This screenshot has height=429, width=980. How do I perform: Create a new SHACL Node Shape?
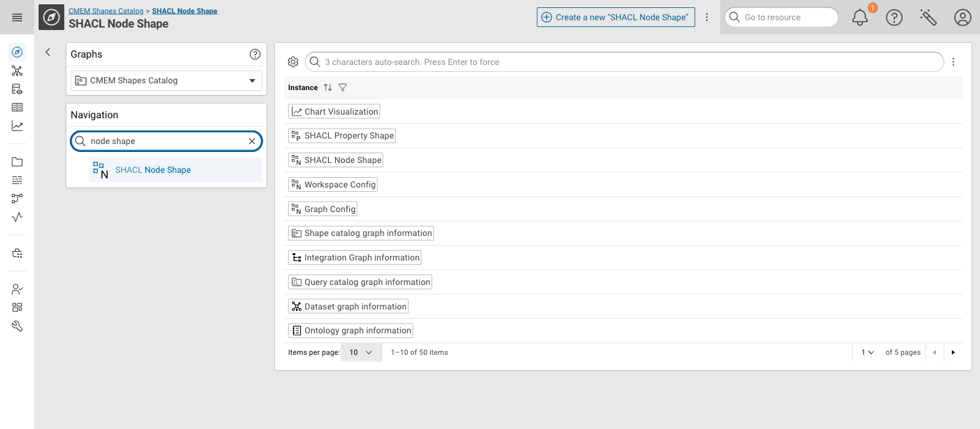click(616, 17)
